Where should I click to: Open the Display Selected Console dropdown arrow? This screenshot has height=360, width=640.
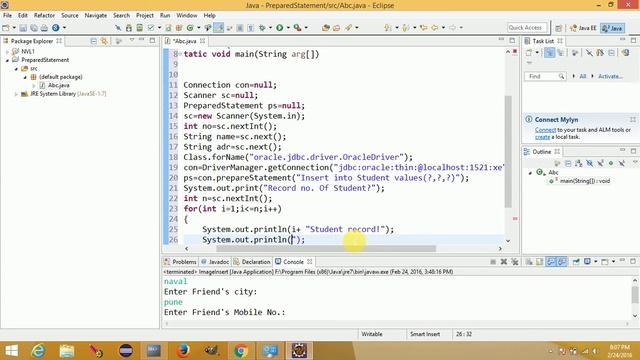(596, 262)
